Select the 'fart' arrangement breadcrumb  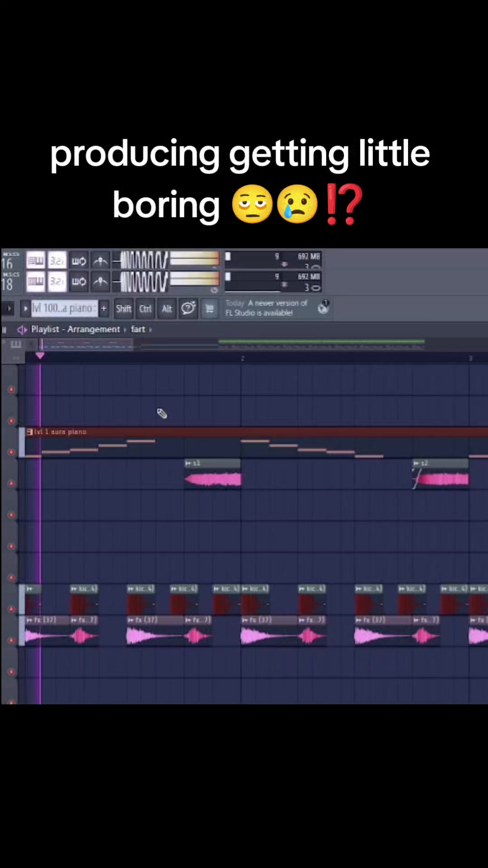[x=138, y=329]
